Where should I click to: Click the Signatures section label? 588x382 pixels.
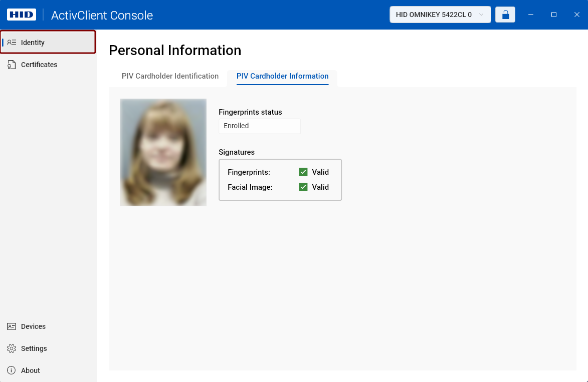(237, 152)
